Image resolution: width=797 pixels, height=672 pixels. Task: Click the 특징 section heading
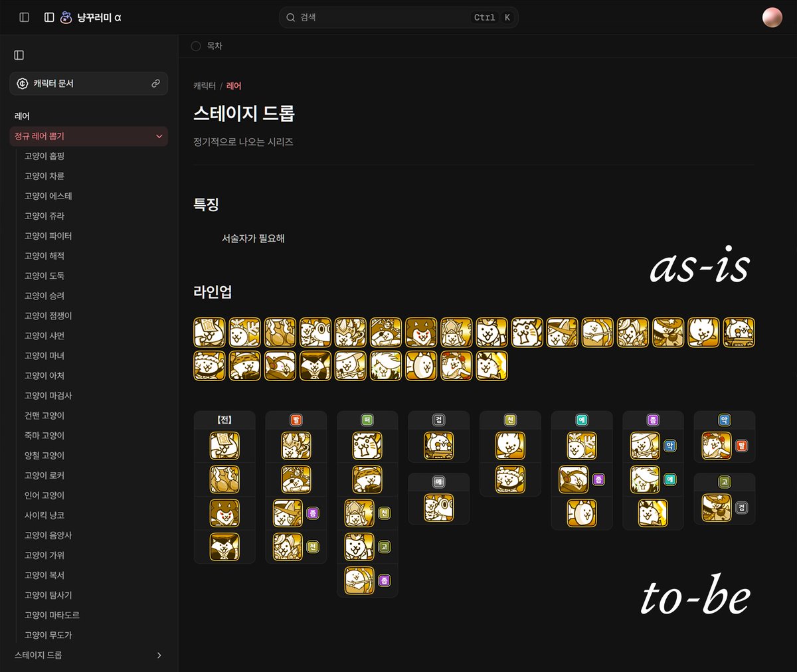(x=206, y=205)
